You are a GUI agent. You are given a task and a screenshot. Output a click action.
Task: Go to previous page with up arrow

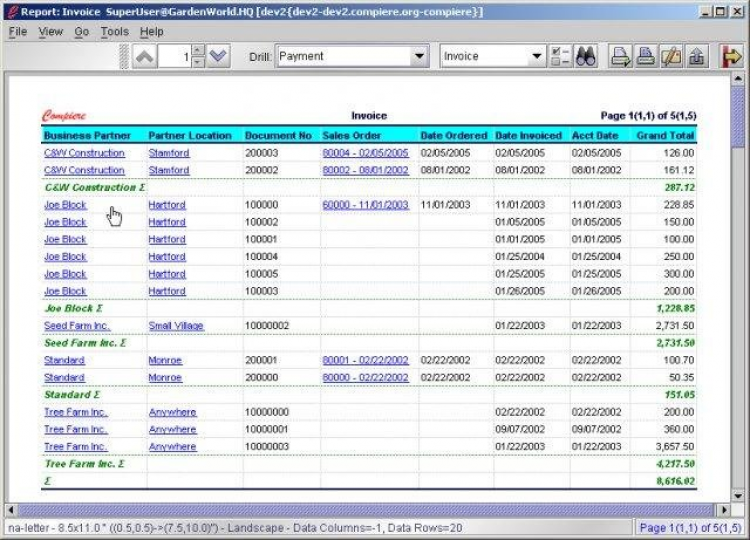pyautogui.click(x=144, y=56)
